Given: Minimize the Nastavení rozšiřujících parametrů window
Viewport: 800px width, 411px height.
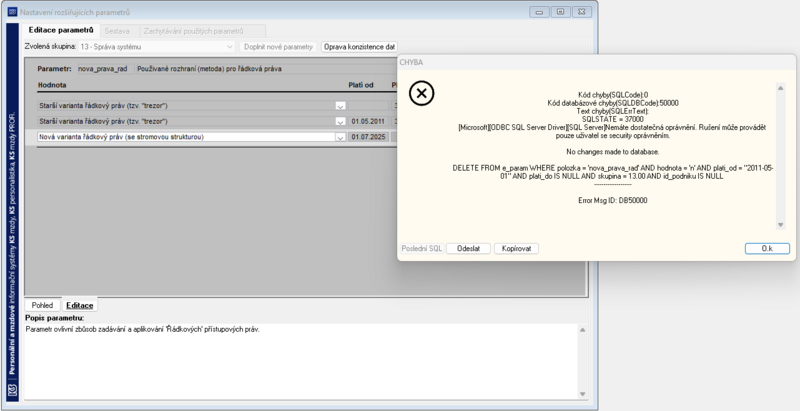Looking at the screenshot, I should [539, 12].
